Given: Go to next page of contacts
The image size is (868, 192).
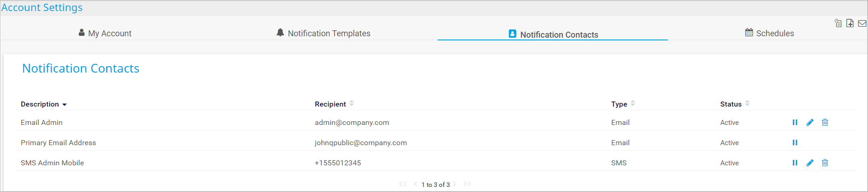Looking at the screenshot, I should pos(455,184).
